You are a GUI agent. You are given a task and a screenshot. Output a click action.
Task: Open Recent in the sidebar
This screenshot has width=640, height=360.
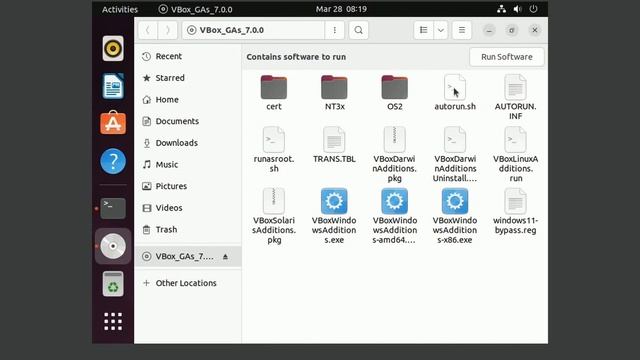click(x=188, y=56)
